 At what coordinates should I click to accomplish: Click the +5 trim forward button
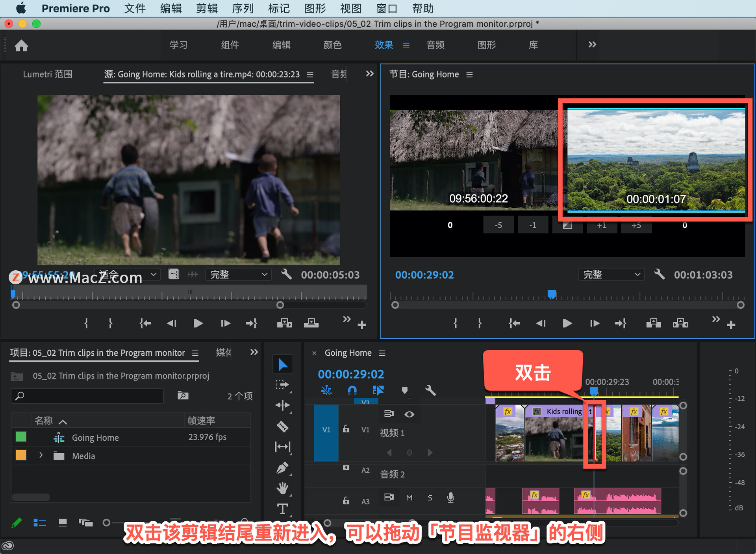pos(636,225)
